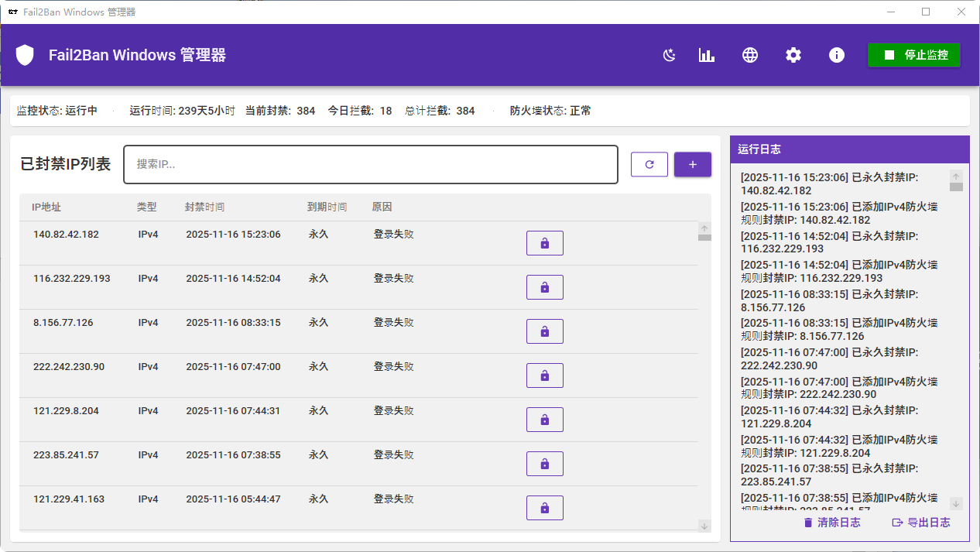Unban IP 8.156.77.126 using the lock button

pos(544,331)
